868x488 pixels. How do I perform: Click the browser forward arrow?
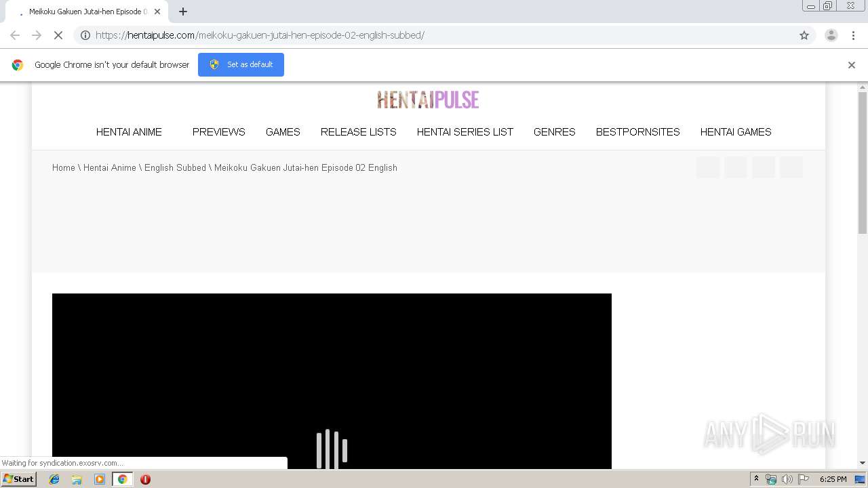(x=37, y=35)
